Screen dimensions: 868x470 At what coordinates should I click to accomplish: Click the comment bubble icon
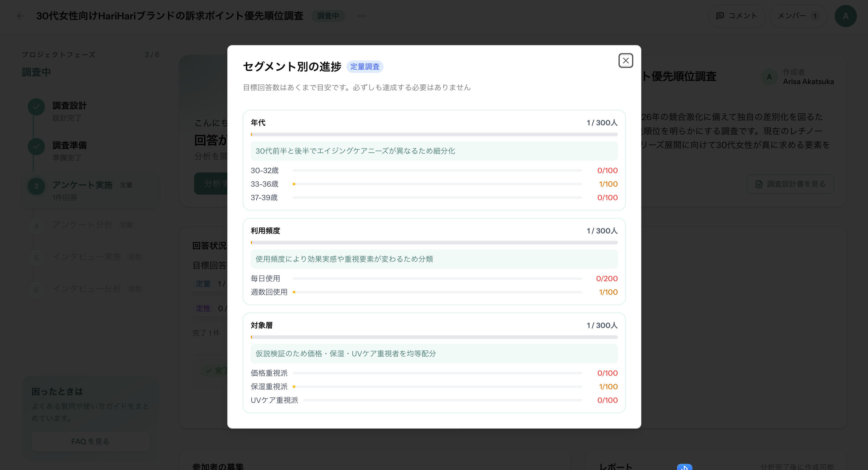point(720,16)
